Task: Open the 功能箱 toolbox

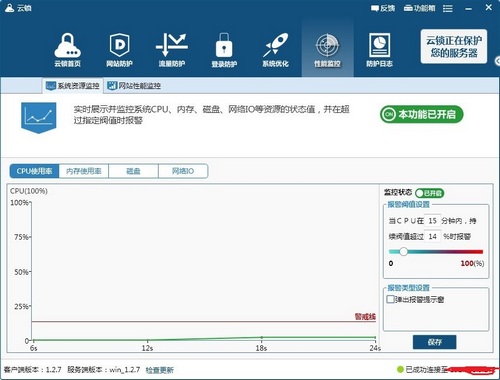Action: [x=419, y=8]
